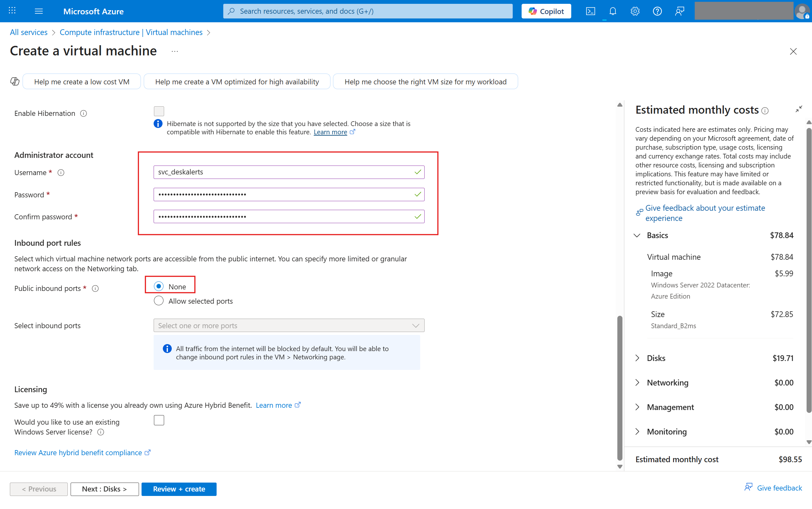
Task: Collapse the Basics cost section
Action: 637,235
